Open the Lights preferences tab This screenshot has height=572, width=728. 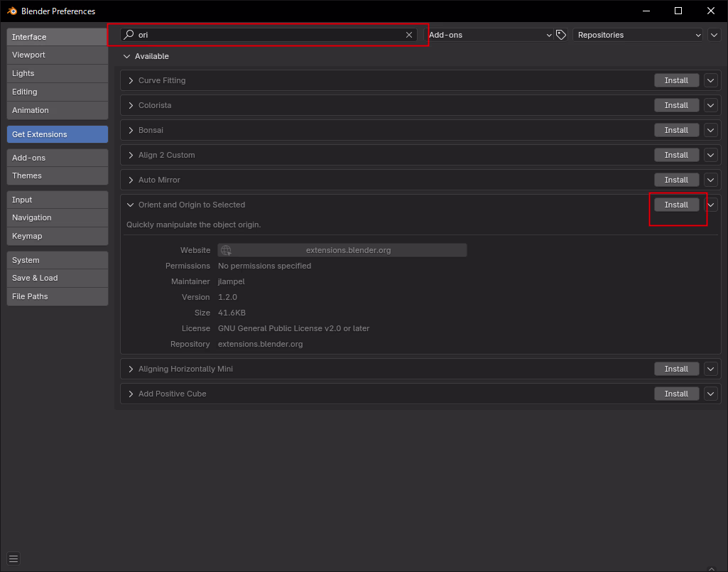pyautogui.click(x=58, y=73)
